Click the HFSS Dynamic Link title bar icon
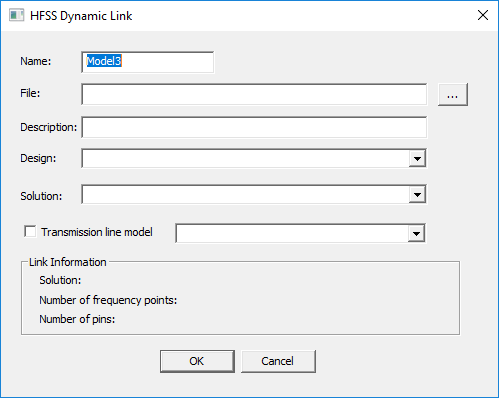This screenshot has height=398, width=499. [16, 16]
